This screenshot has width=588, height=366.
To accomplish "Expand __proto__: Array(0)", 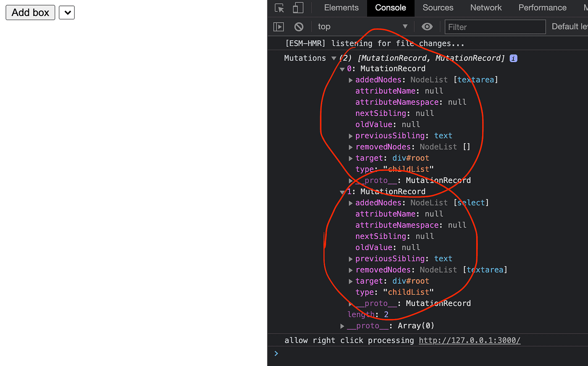I will (x=342, y=326).
